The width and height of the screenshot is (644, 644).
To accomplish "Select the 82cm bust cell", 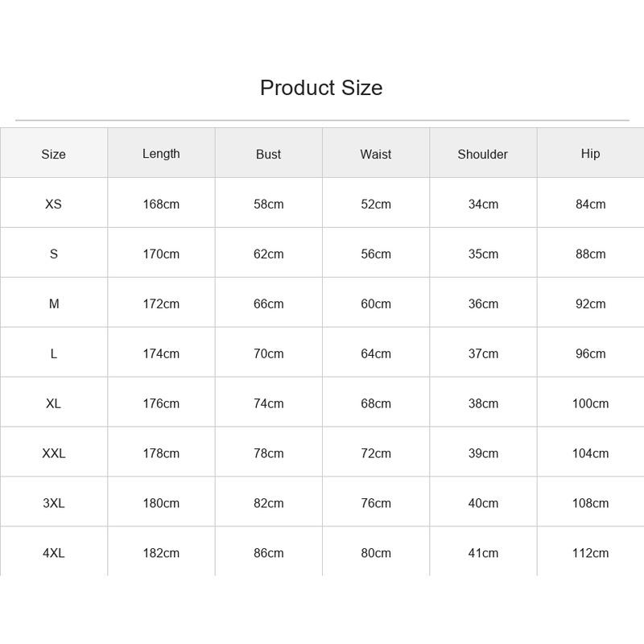I will [x=268, y=503].
